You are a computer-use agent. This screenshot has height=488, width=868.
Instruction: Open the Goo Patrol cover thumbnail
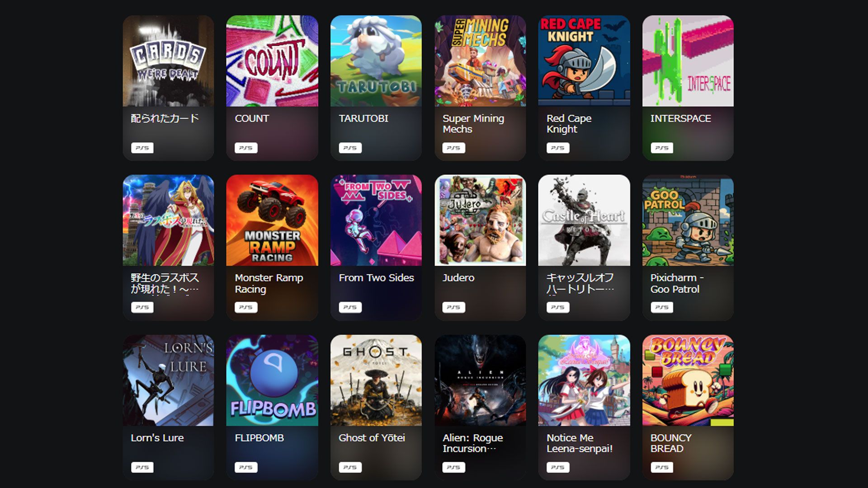[688, 221]
